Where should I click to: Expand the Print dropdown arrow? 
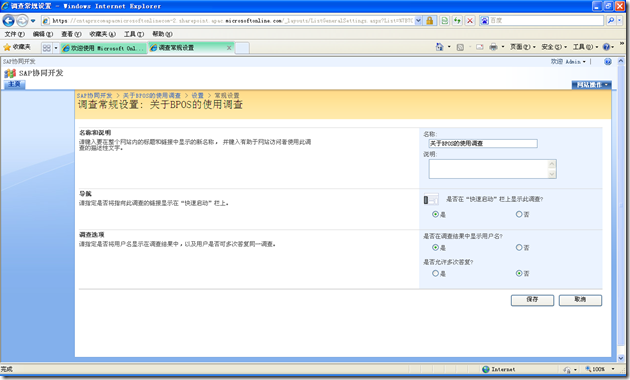[503, 47]
